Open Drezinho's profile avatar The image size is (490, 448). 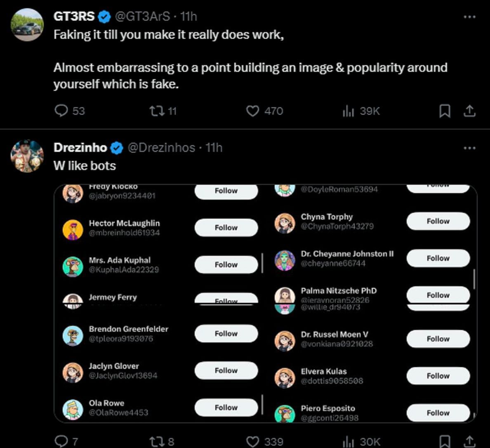coord(27,156)
